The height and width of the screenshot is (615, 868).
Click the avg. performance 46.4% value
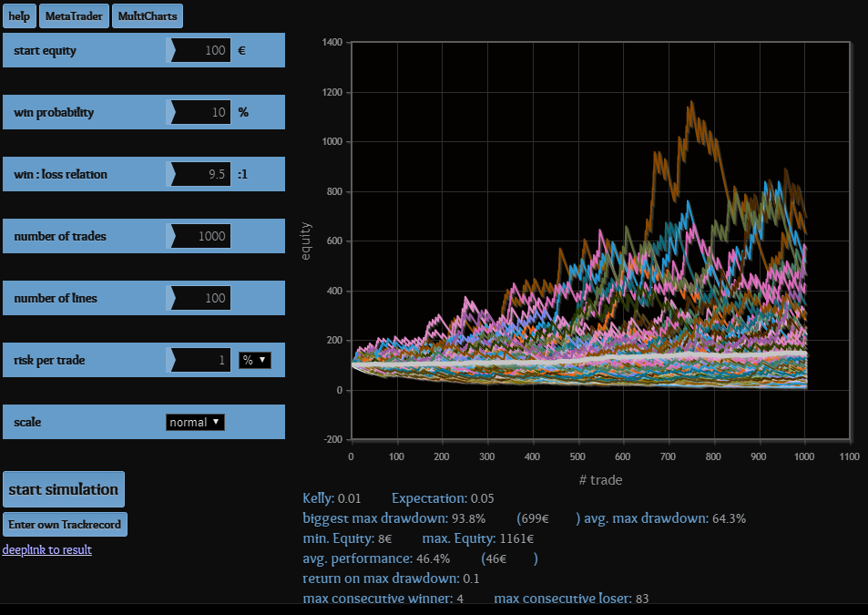[x=433, y=559]
